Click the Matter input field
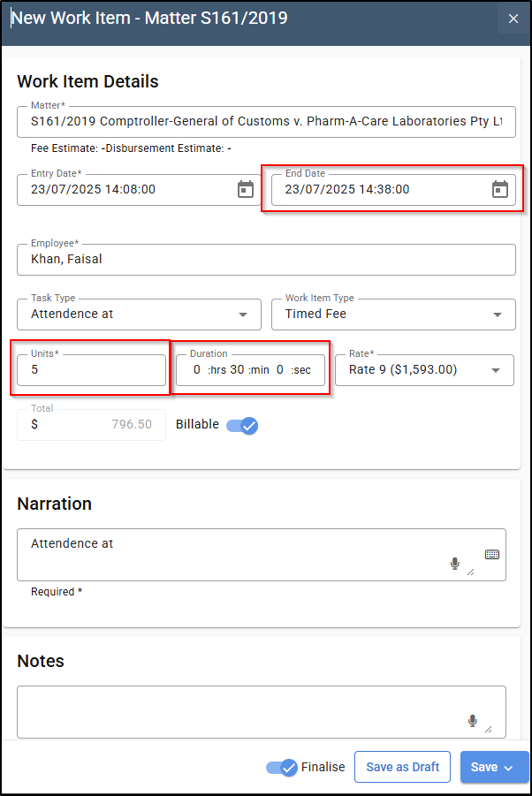532x796 pixels. click(x=266, y=122)
